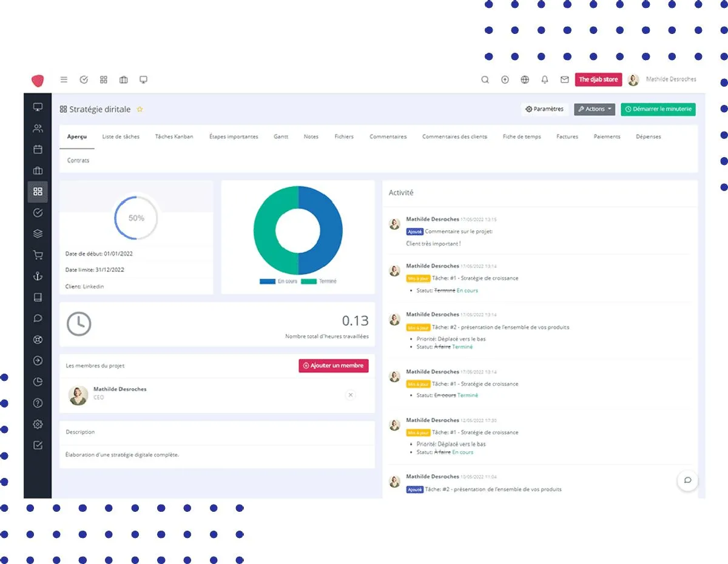
Task: Remove member Mathilde Desroches with the X
Action: 350,395
